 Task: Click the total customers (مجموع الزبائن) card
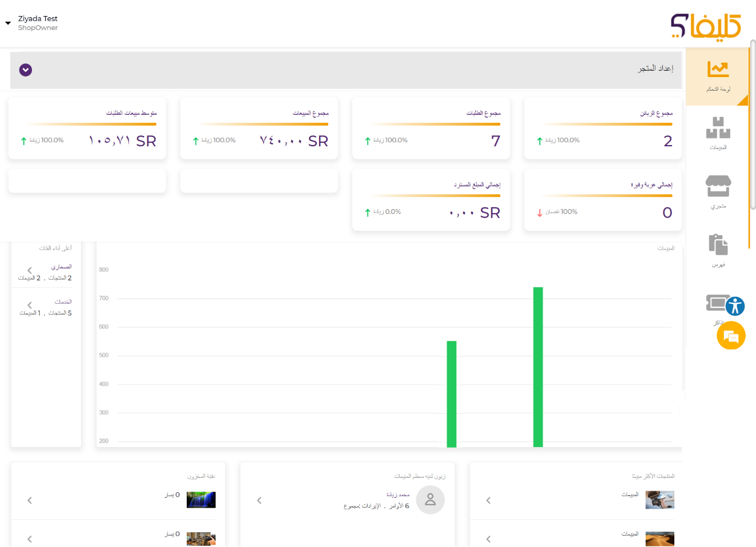tap(603, 128)
